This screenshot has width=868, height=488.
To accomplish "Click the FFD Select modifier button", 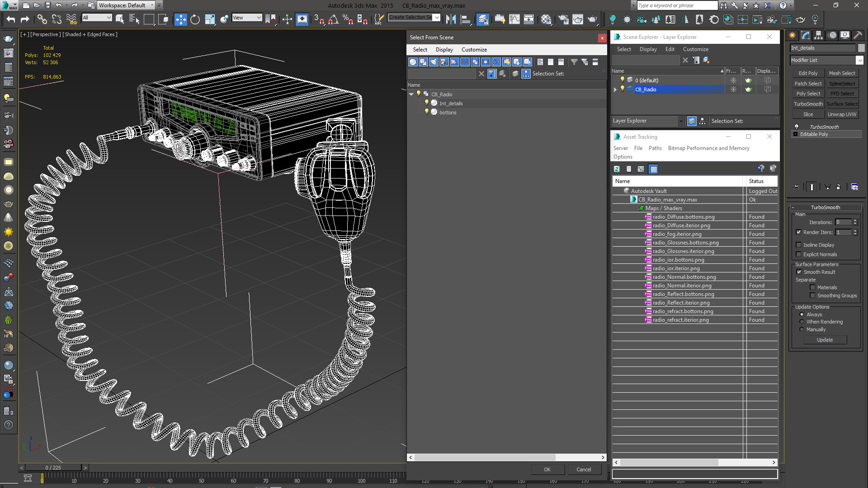I will click(842, 94).
